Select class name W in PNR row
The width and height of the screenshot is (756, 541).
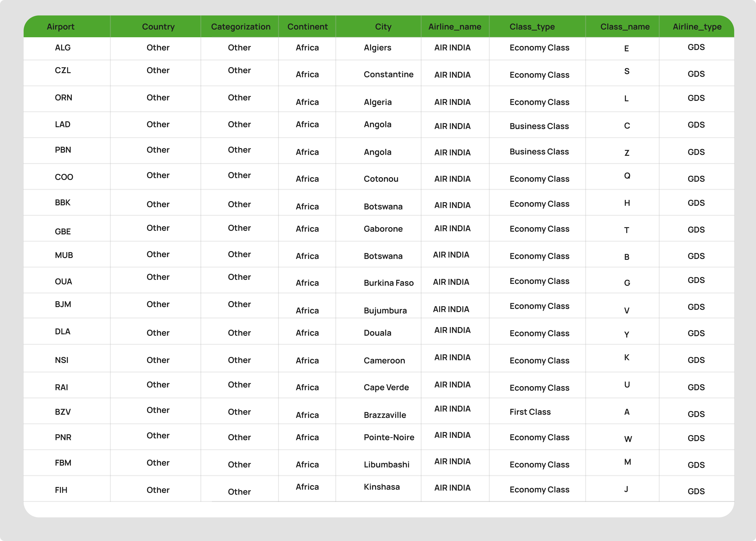click(x=628, y=439)
